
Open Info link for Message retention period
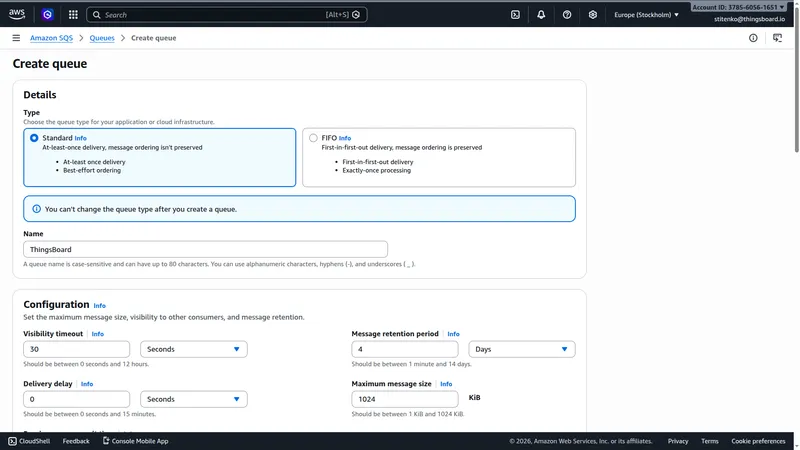pos(453,334)
